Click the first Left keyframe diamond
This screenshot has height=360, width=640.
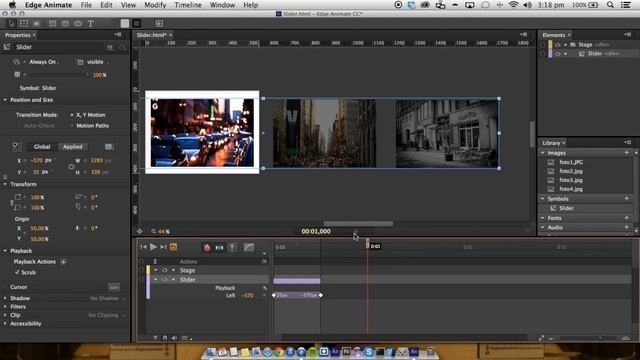[274, 295]
